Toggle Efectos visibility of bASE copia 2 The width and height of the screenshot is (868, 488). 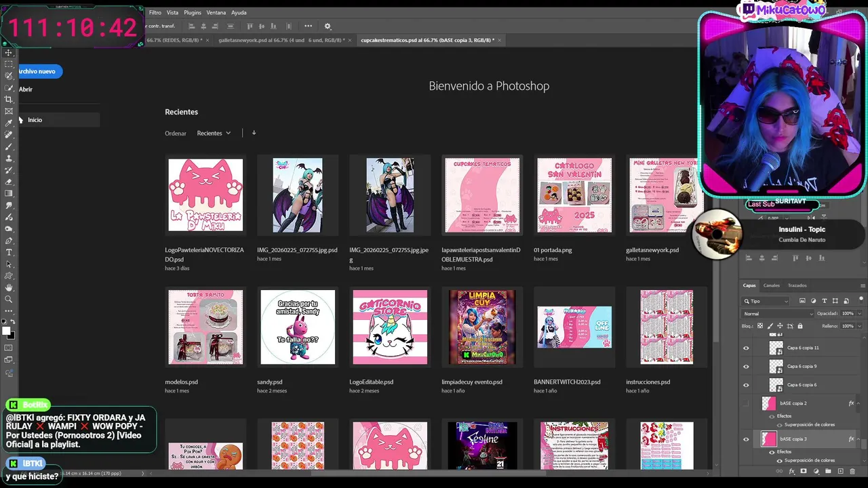tap(772, 416)
